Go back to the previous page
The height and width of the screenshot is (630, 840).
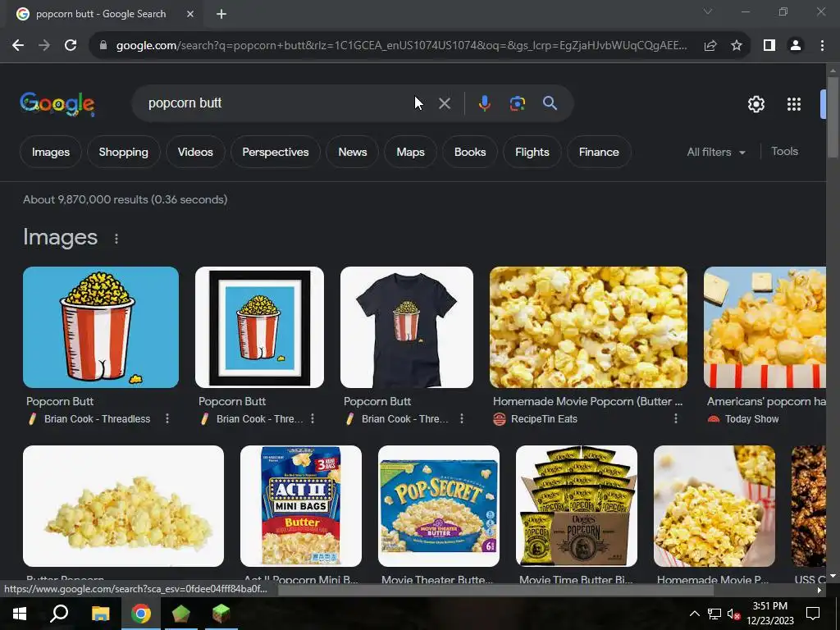tap(18, 46)
